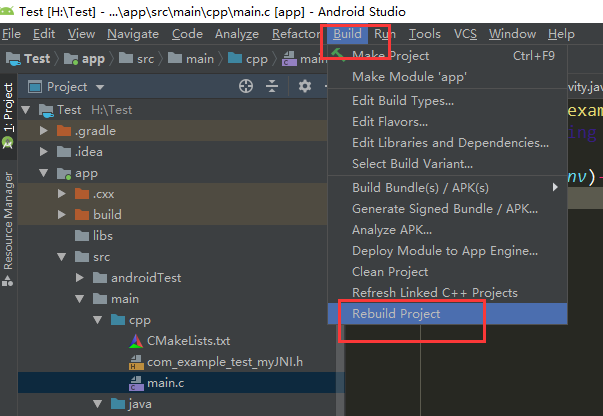603x416 pixels.
Task: Open the Navigate menu
Action: 133,34
